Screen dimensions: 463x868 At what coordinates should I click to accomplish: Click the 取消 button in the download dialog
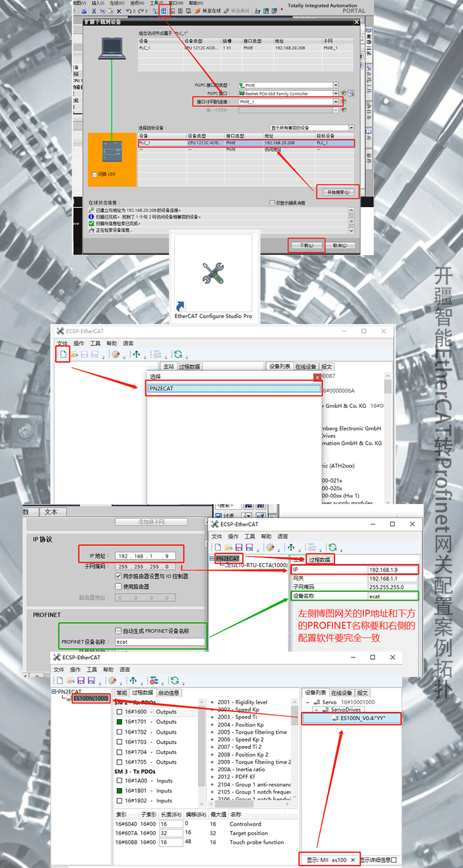[x=340, y=245]
